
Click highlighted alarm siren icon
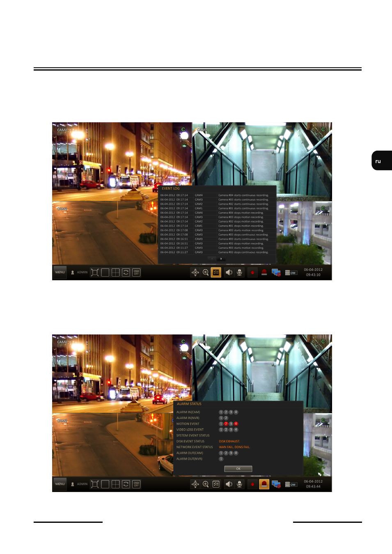pyautogui.click(x=264, y=484)
